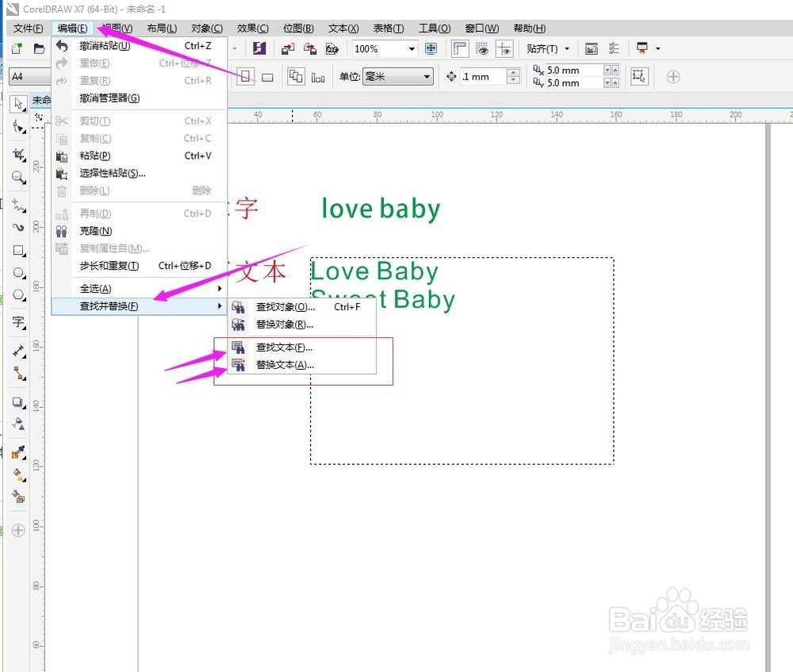Toggle apply layout to current page
793x672 pixels.
pyautogui.click(x=318, y=77)
